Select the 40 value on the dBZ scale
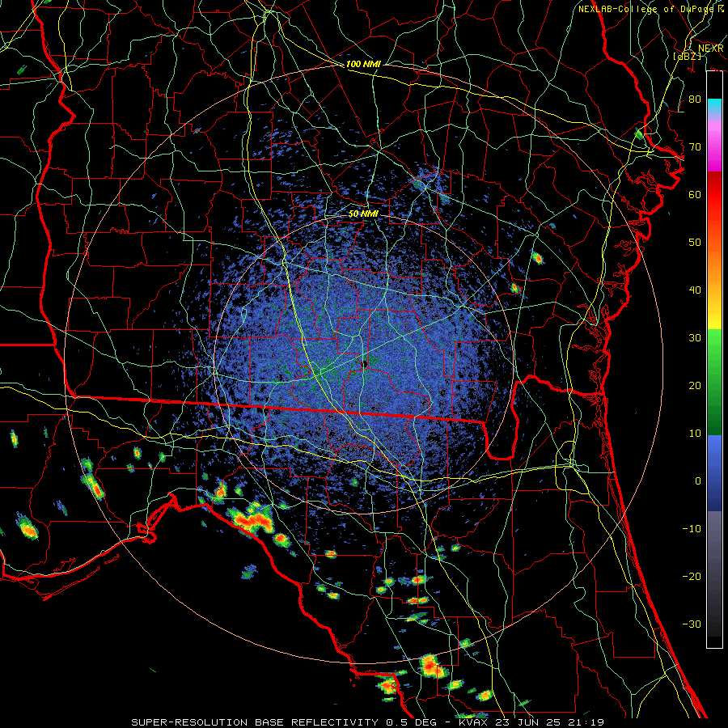Screen dimensions: 728x728 [x=695, y=290]
